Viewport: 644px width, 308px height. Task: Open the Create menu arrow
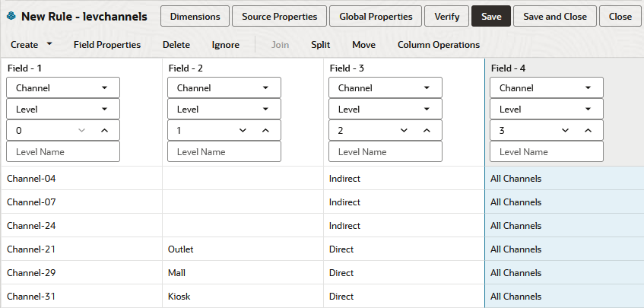click(x=49, y=44)
